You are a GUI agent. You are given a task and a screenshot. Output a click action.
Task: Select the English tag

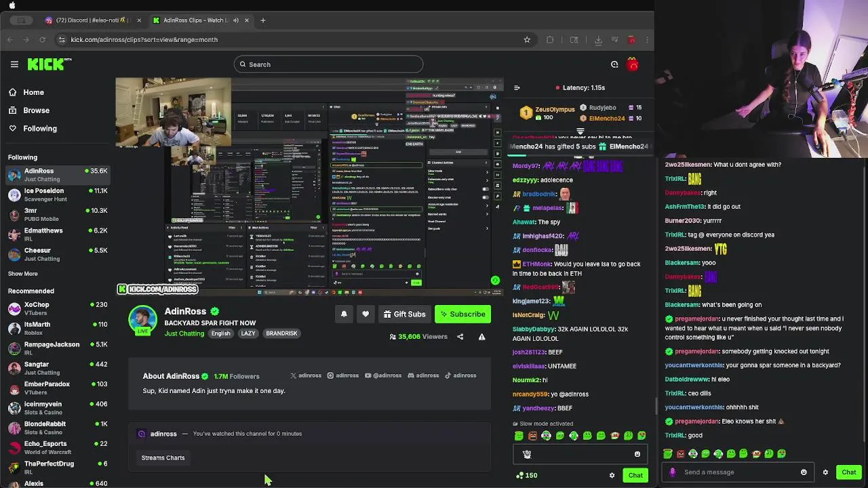(220, 333)
